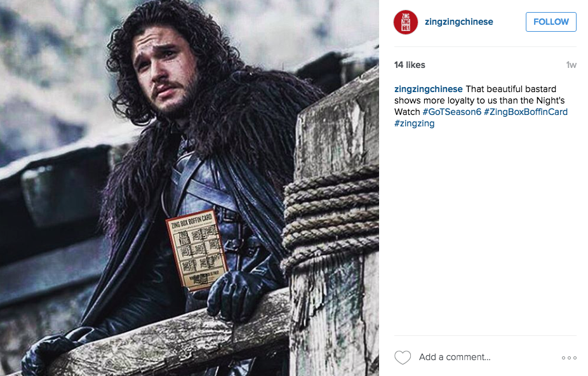The width and height of the screenshot is (588, 376).
Task: Open the #ZingBoxBoffinCard hashtag
Action: [525, 112]
